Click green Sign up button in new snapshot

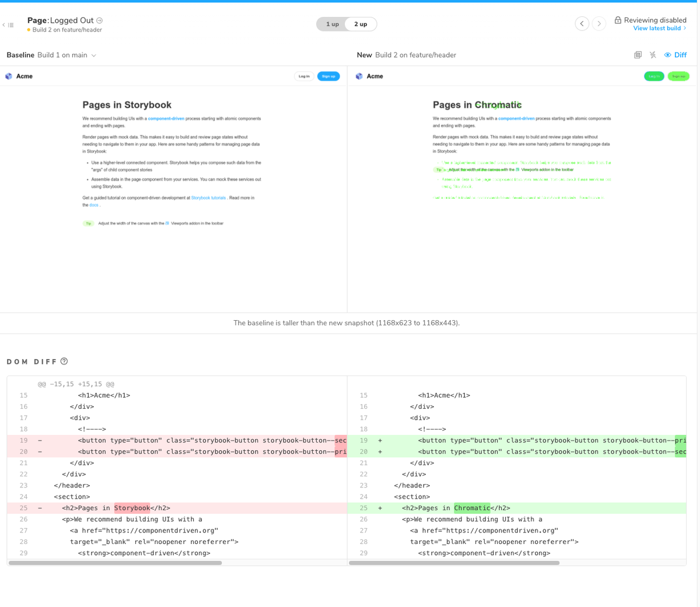(678, 76)
